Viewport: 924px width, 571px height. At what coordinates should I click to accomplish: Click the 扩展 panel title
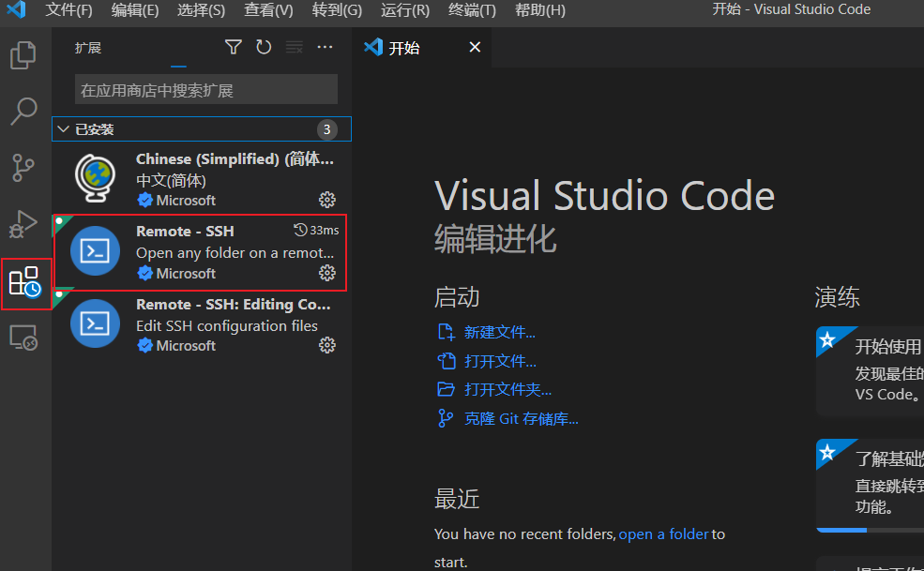point(88,48)
